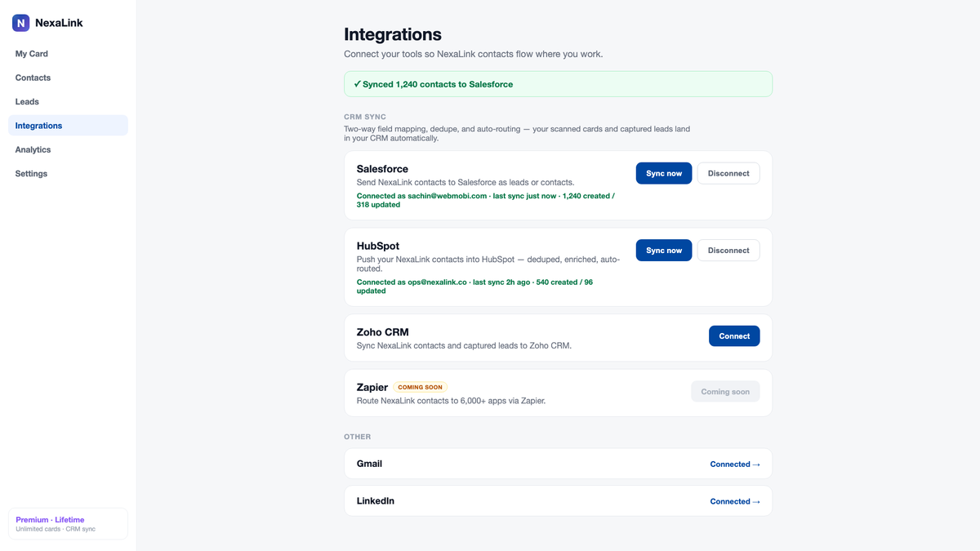The image size is (980, 551).
Task: Click the Salesforce heading
Action: [x=382, y=169]
